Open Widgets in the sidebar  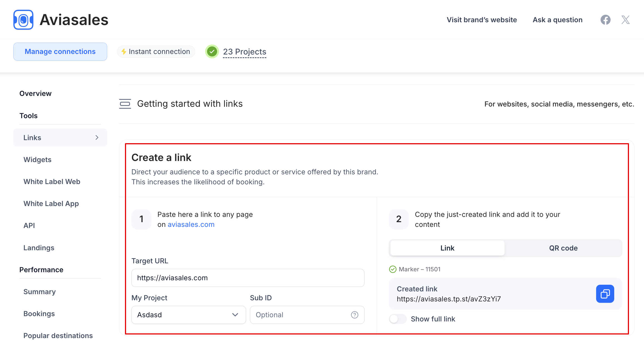pos(38,160)
